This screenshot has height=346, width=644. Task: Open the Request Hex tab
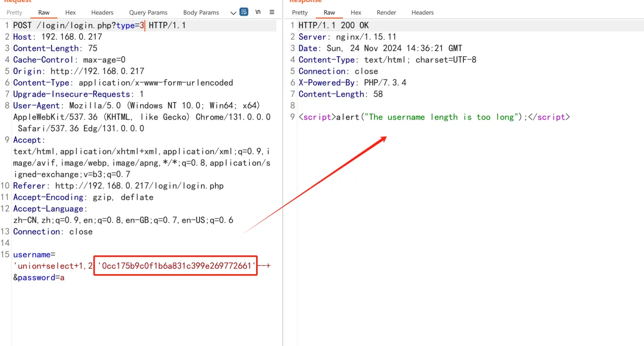70,13
